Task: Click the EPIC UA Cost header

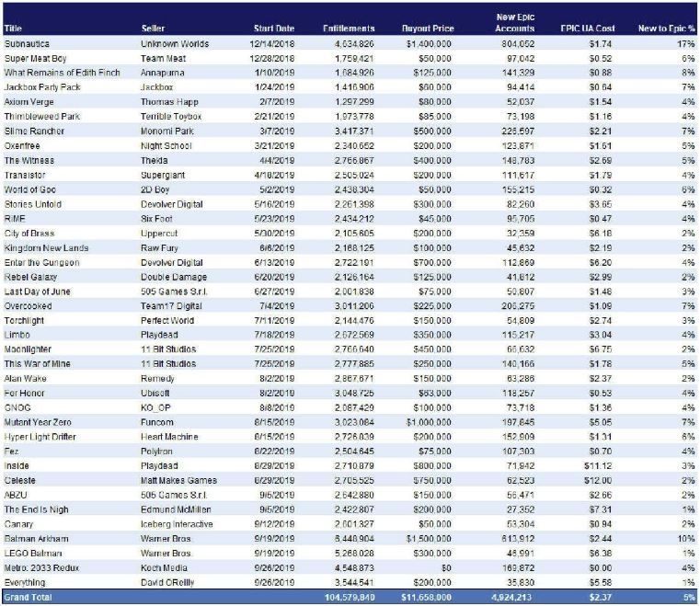Action: point(588,29)
